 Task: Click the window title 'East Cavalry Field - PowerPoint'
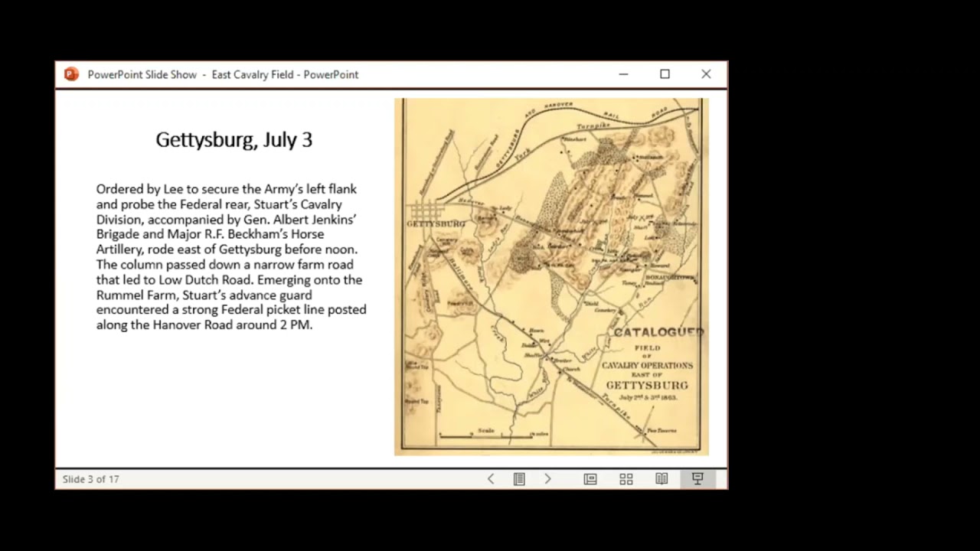pyautogui.click(x=285, y=74)
